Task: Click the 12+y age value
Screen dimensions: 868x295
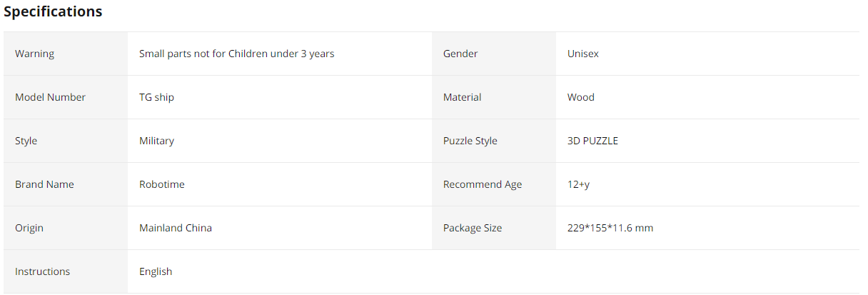Action: pos(579,184)
